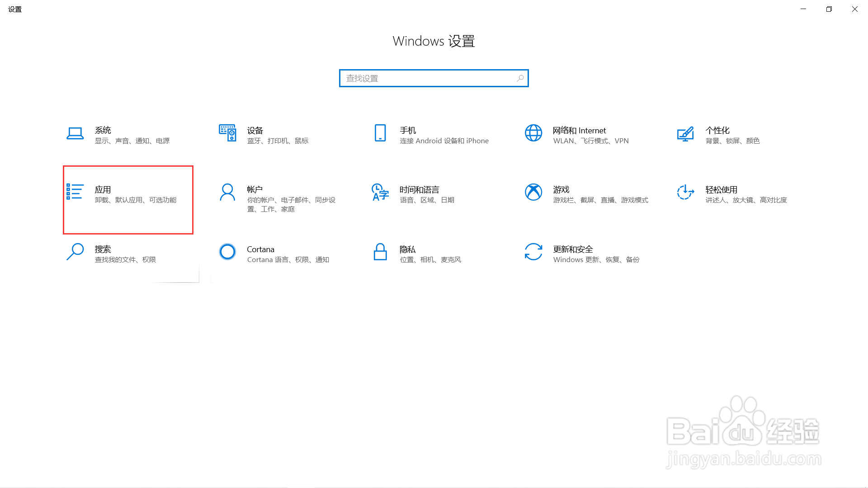Open the 帐户 settings icon
This screenshot has width=868, height=488.
(227, 192)
